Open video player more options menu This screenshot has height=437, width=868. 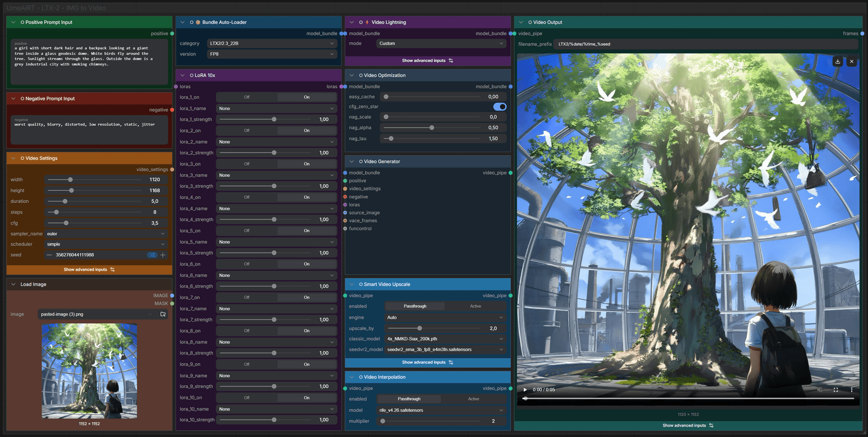852,390
